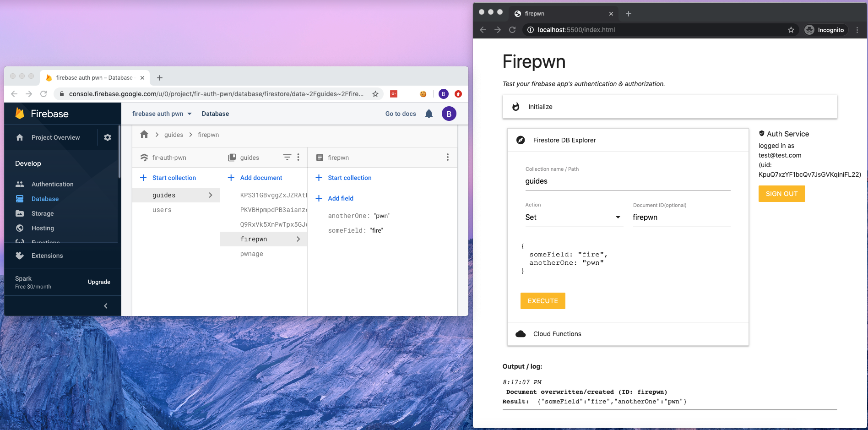Click the red G+ extension icon
This screenshot has height=430, width=868.
tap(394, 94)
